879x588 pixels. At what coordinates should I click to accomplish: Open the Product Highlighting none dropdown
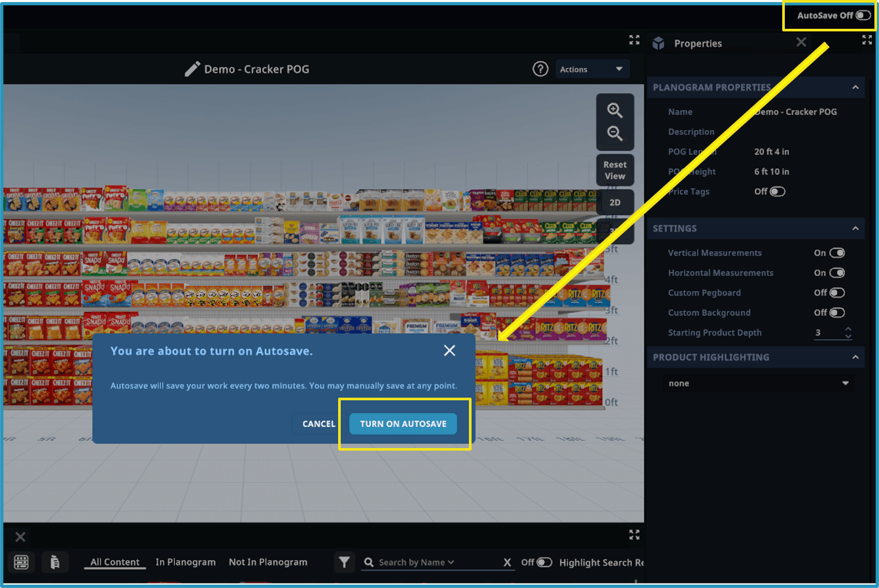point(757,383)
